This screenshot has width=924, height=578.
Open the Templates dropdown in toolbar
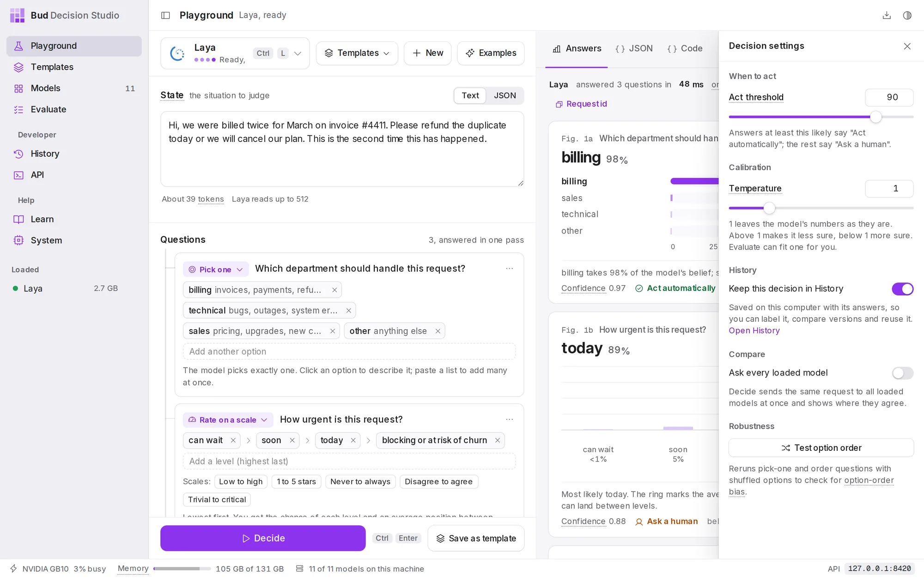357,53
